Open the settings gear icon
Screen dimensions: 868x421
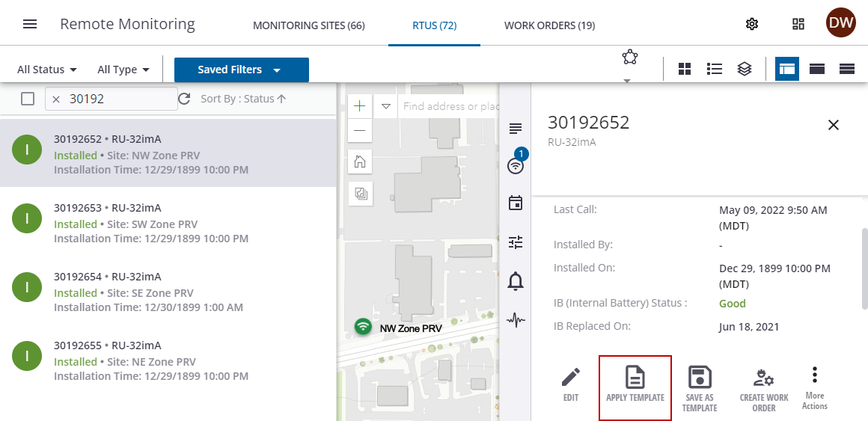click(x=752, y=24)
